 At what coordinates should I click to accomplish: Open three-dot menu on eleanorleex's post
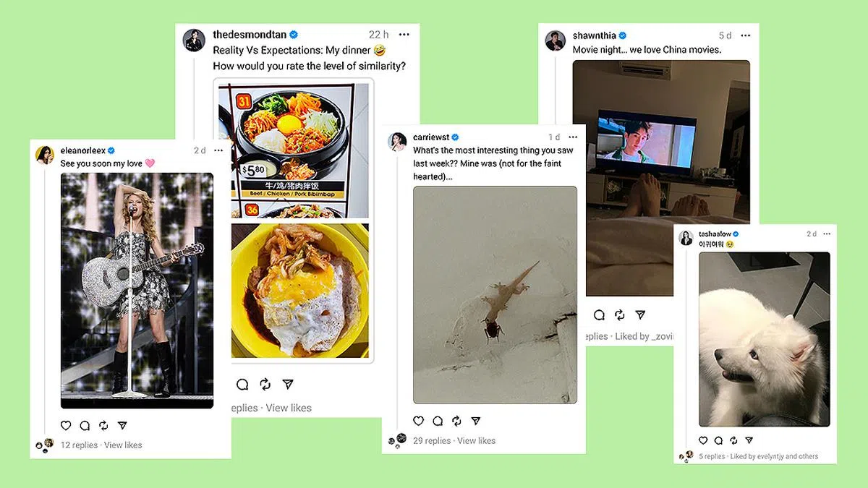218,150
